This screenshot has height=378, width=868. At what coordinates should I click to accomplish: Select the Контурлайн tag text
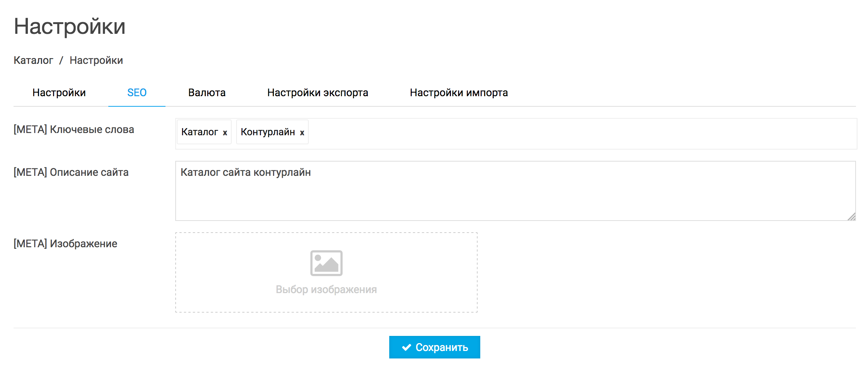267,132
